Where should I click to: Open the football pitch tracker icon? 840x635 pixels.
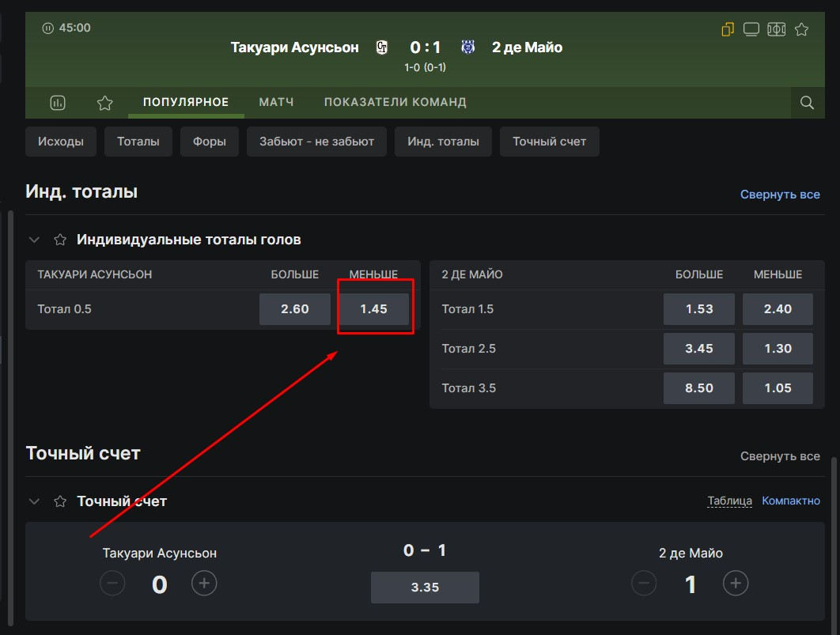click(x=776, y=30)
